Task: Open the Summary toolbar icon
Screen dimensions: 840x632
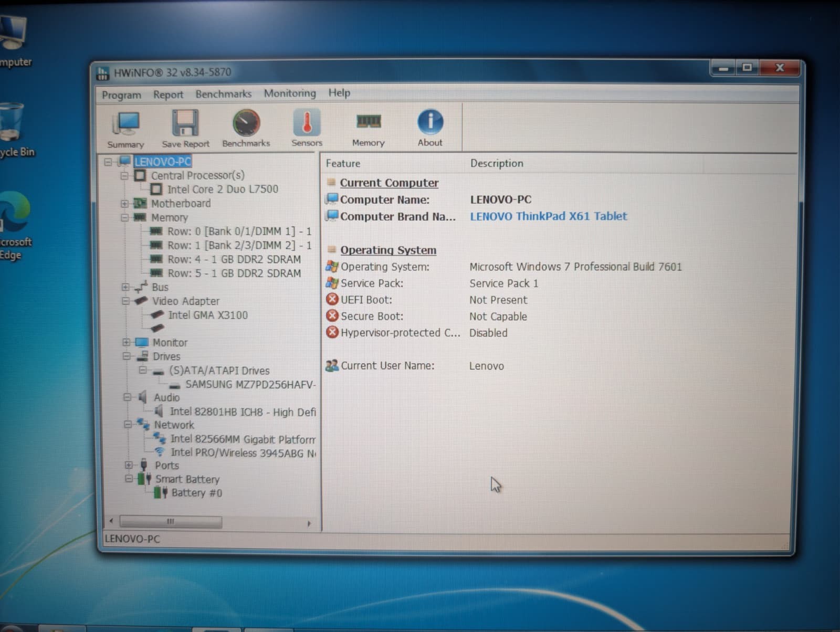Action: click(x=125, y=124)
